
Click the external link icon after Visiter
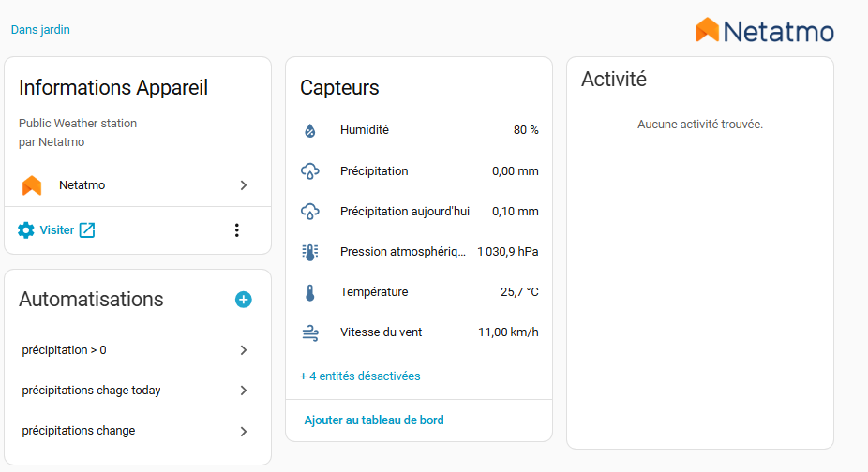point(87,230)
